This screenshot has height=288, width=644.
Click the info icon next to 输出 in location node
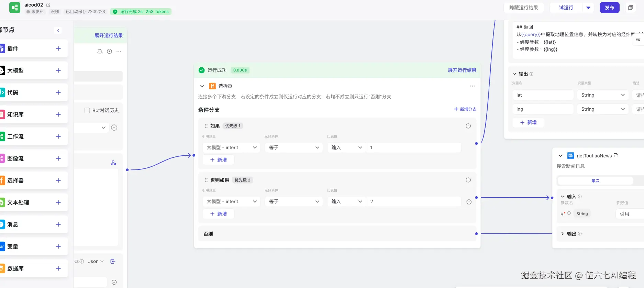532,74
